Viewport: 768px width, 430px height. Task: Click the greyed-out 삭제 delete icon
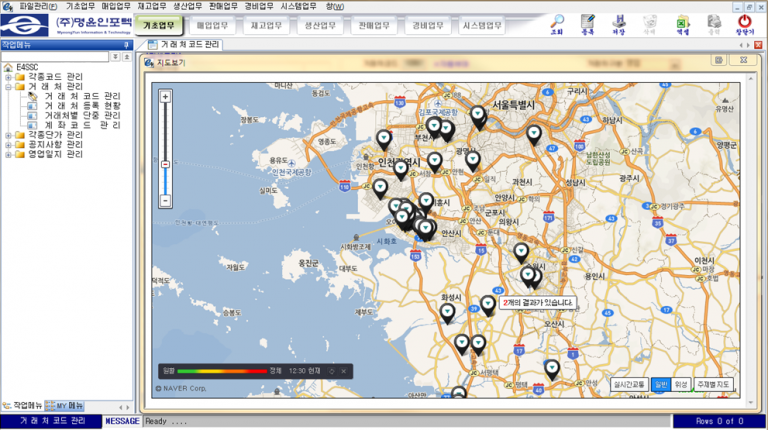click(x=650, y=24)
